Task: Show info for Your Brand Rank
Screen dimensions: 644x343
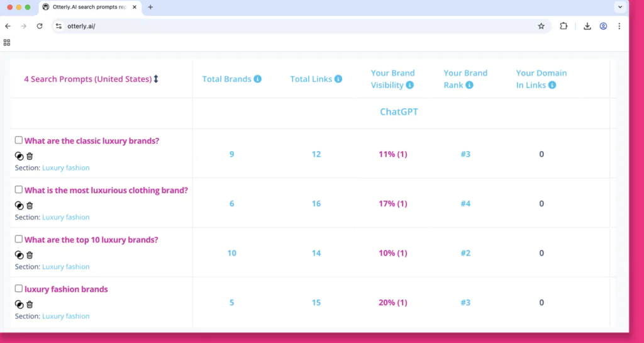Action: pyautogui.click(x=469, y=85)
